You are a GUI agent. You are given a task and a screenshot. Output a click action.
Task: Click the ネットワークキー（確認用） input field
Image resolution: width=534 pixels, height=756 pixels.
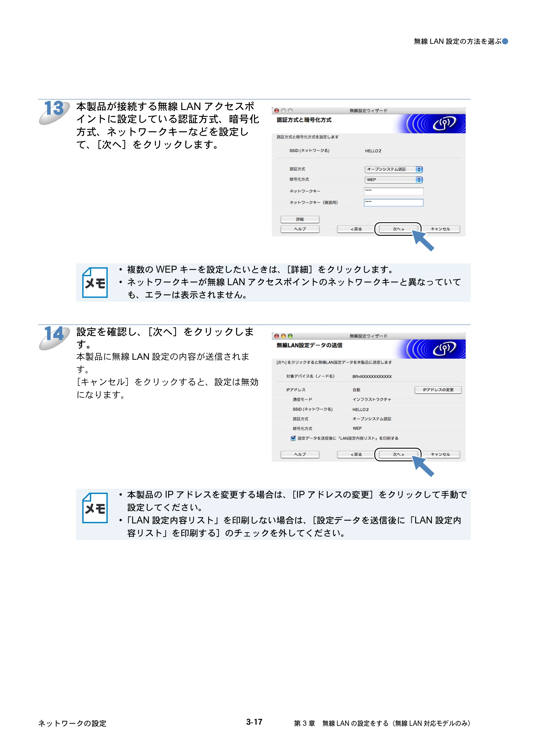click(x=393, y=202)
